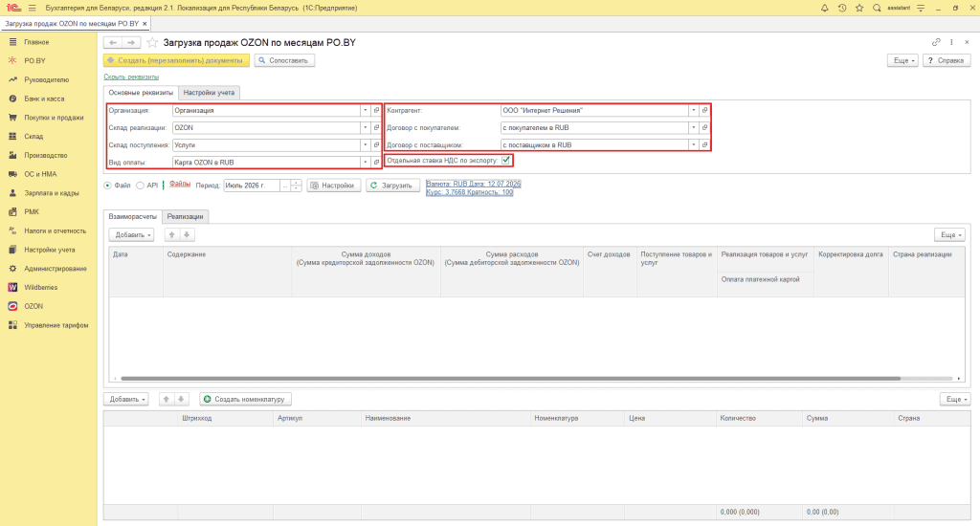Viewport: 980px width, 526px height.
Task: Expand Вид оплаты dropdown list
Action: 365,163
